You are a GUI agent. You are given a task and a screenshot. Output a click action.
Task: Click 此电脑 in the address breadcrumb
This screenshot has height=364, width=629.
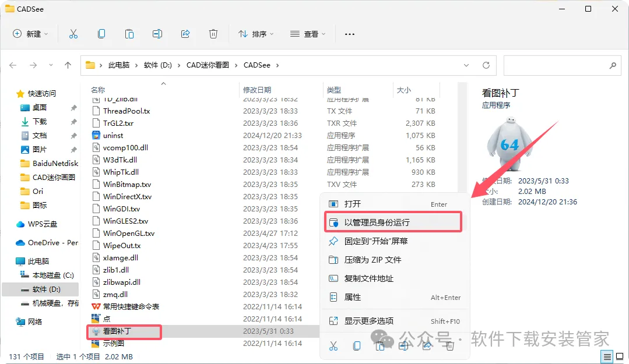[x=119, y=65]
